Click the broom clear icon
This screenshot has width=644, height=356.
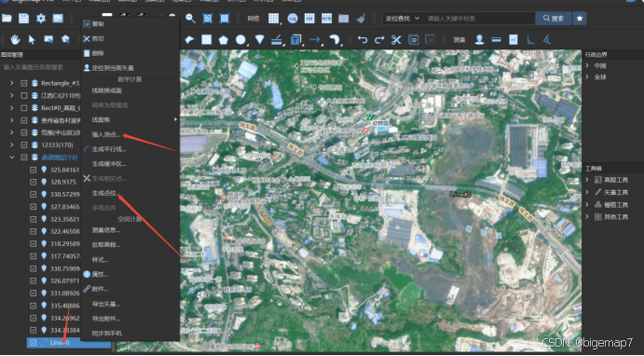coord(361,18)
